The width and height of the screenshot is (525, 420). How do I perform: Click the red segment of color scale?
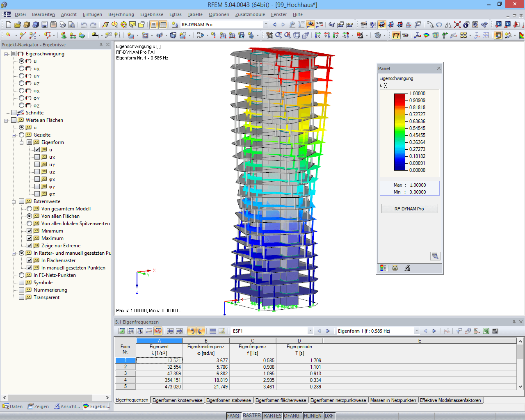point(400,100)
